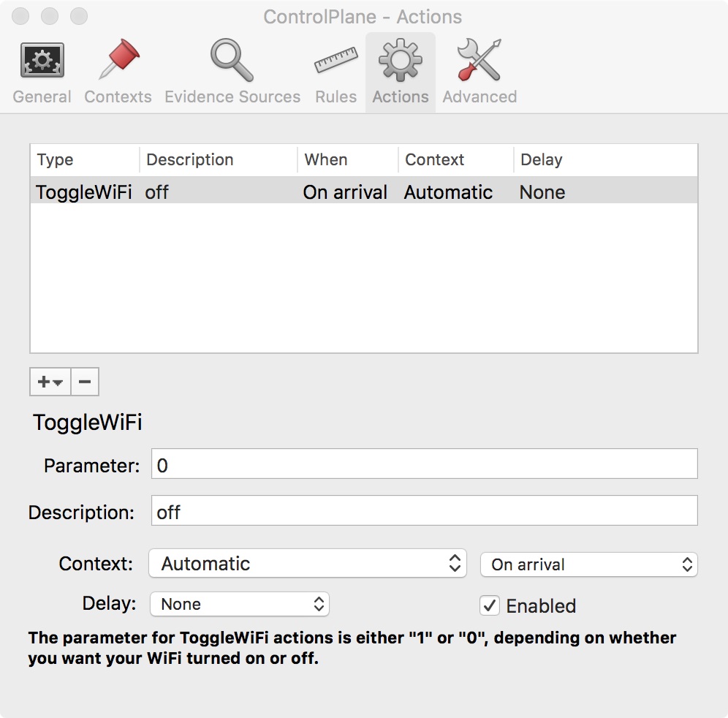Minimize the ControlPlane window
This screenshot has height=718, width=728.
coord(50,16)
